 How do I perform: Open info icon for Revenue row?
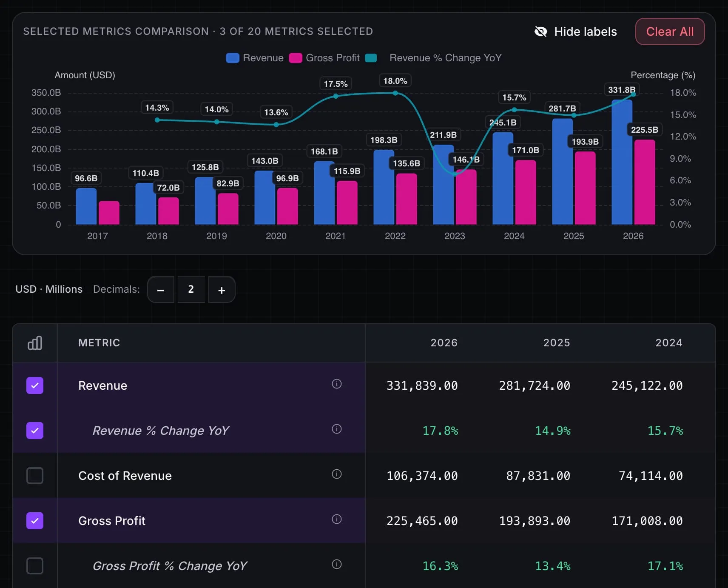(x=337, y=384)
